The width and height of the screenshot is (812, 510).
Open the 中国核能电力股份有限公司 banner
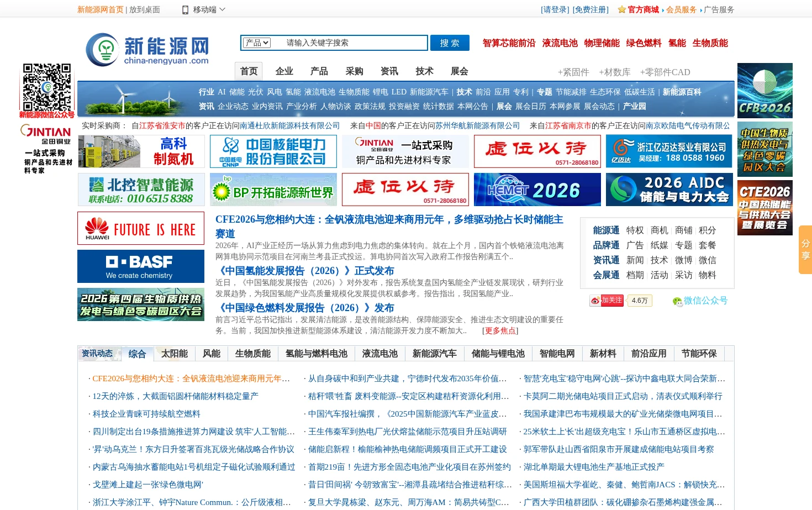click(x=273, y=151)
